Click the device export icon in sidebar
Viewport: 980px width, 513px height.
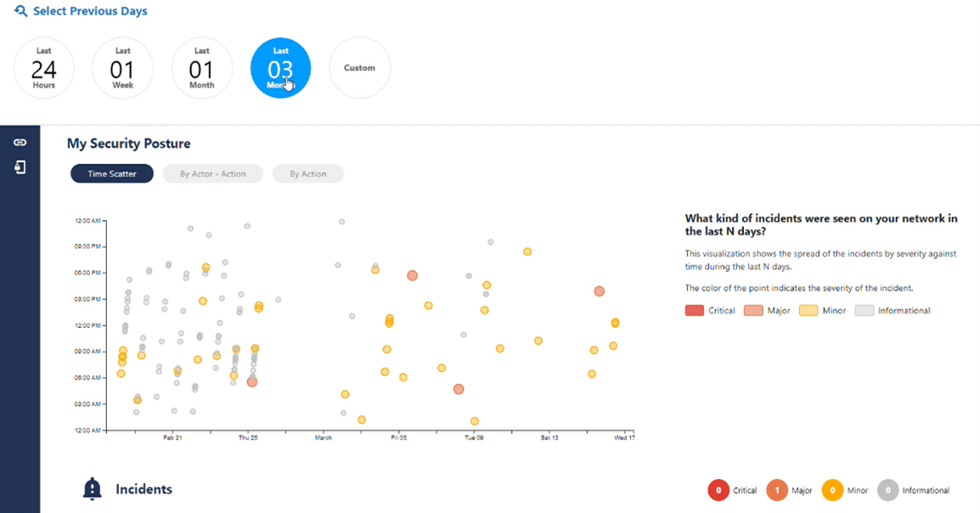click(20, 167)
